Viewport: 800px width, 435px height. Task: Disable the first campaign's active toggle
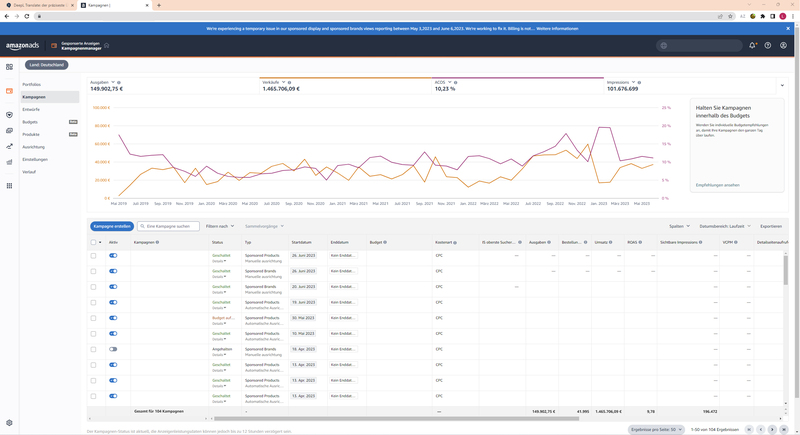pos(113,256)
